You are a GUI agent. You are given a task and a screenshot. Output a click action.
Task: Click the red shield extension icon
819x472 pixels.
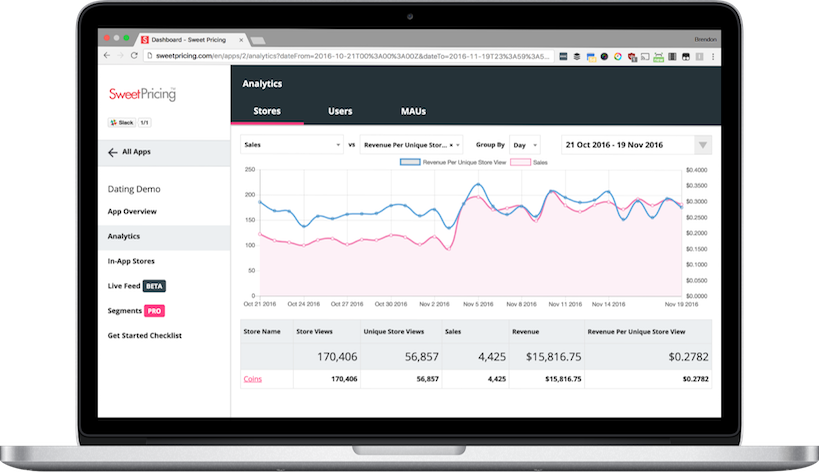[632, 56]
